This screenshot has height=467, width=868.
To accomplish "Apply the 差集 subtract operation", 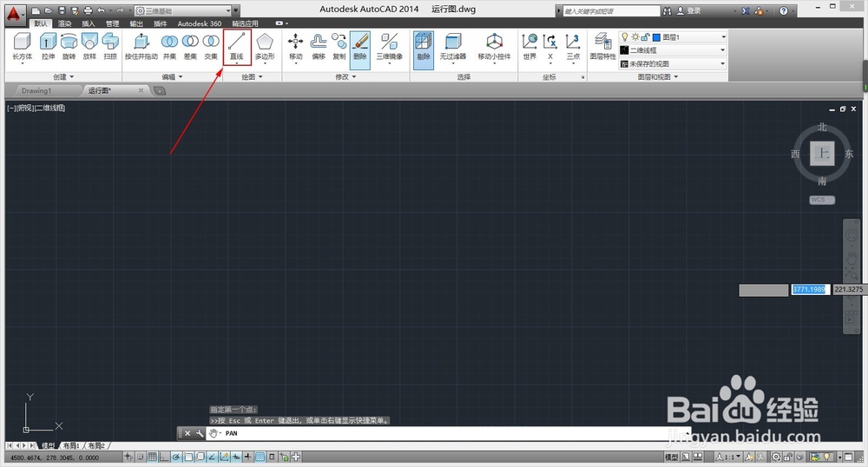I will click(190, 47).
